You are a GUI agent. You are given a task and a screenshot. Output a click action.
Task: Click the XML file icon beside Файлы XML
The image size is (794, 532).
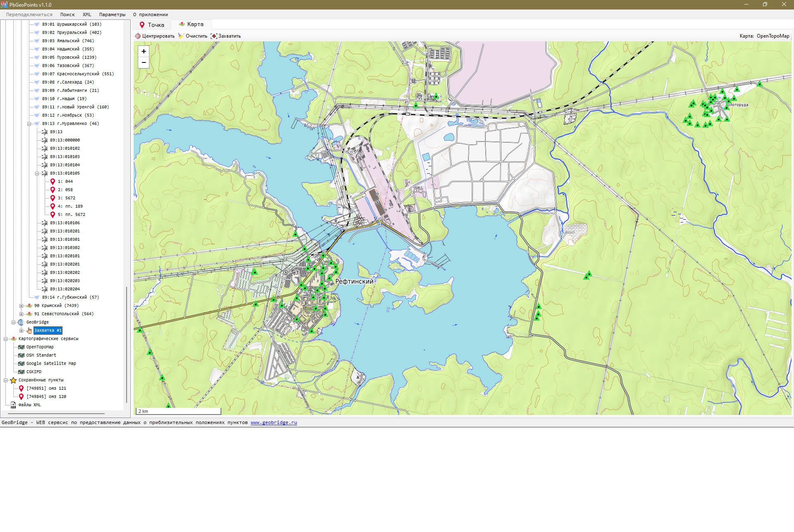pyautogui.click(x=13, y=405)
